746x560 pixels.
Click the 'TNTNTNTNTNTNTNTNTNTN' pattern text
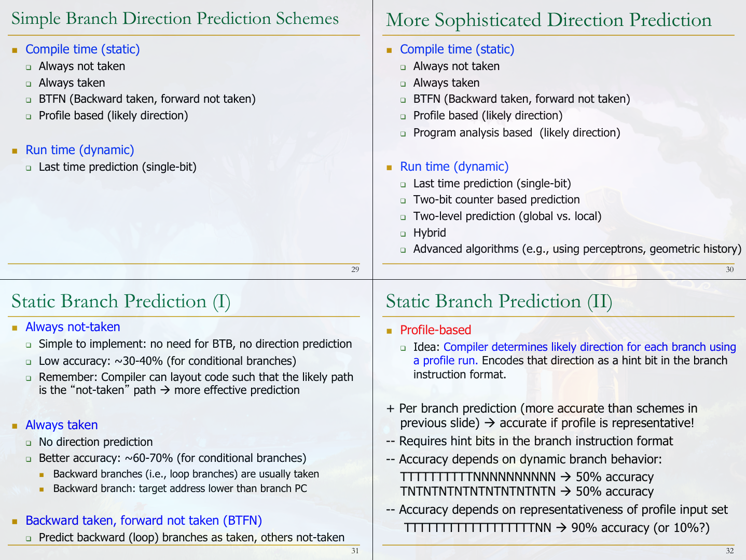477,491
